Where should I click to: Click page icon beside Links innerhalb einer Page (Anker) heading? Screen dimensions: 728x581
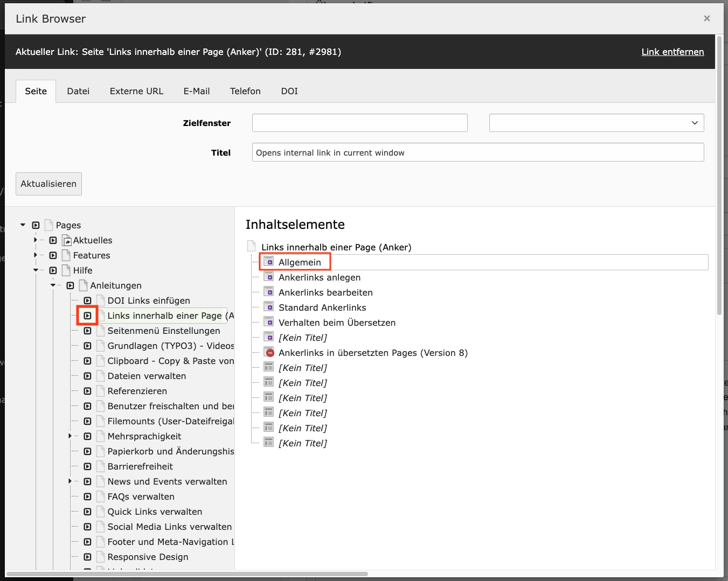[251, 246]
